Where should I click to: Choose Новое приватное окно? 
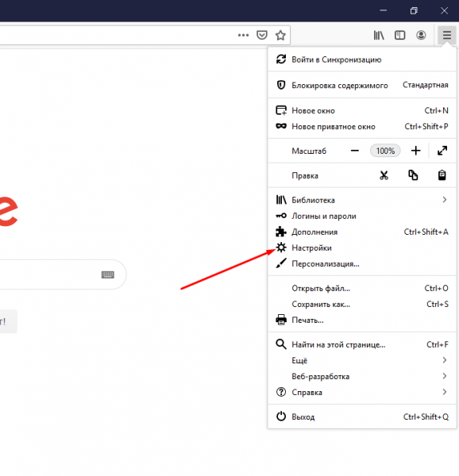pos(362,126)
